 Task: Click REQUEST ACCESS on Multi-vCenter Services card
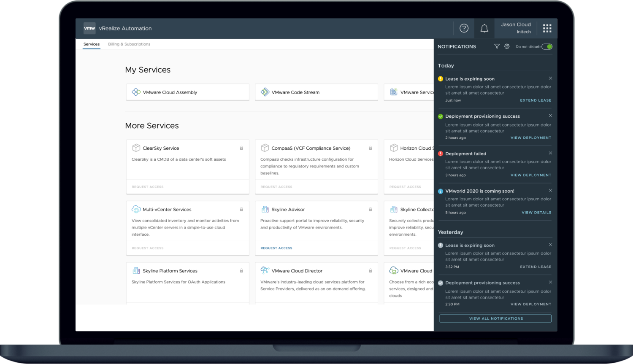pyautogui.click(x=148, y=248)
